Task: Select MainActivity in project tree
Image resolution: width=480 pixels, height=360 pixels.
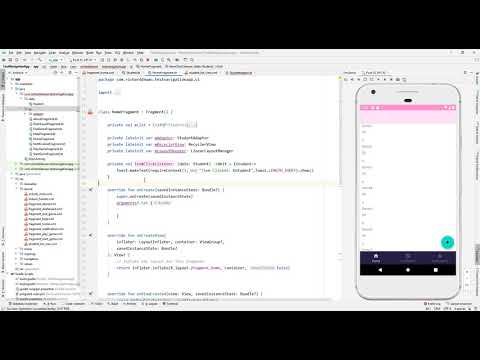Action: 34,159
